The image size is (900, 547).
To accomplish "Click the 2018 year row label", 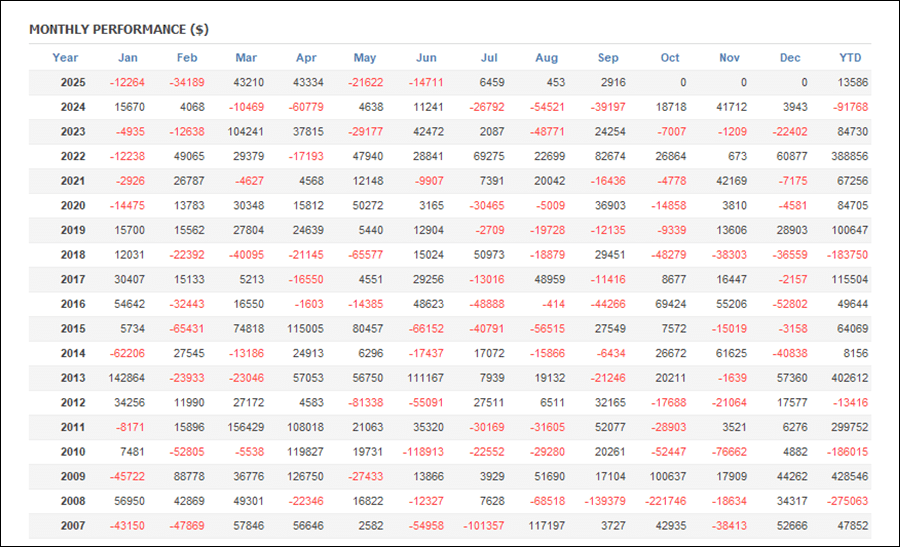I will [x=73, y=255].
